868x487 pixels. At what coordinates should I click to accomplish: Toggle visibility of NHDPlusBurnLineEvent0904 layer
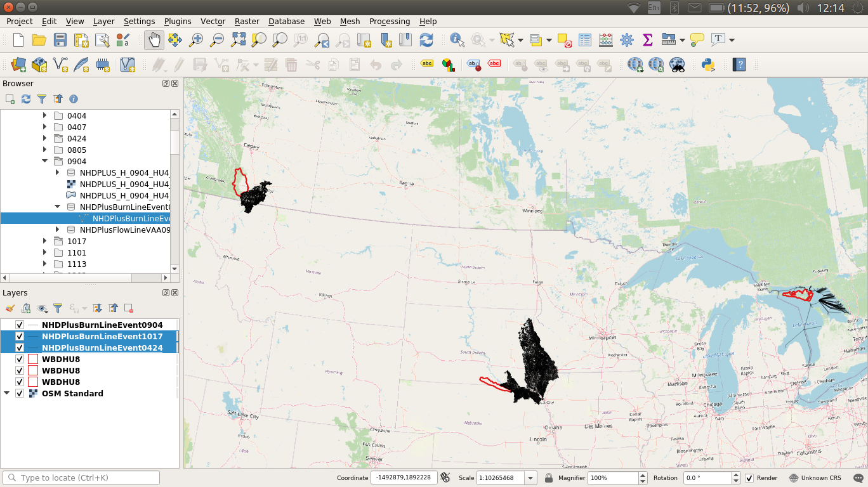click(x=20, y=325)
